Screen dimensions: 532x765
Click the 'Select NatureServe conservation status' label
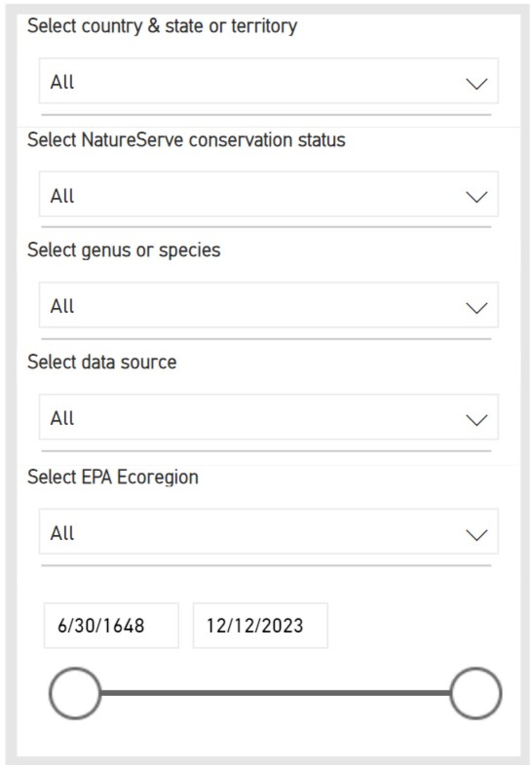pyautogui.click(x=186, y=140)
